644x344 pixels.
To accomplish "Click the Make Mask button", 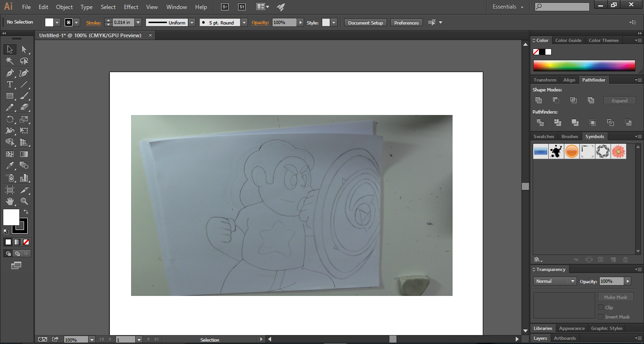I will (615, 297).
